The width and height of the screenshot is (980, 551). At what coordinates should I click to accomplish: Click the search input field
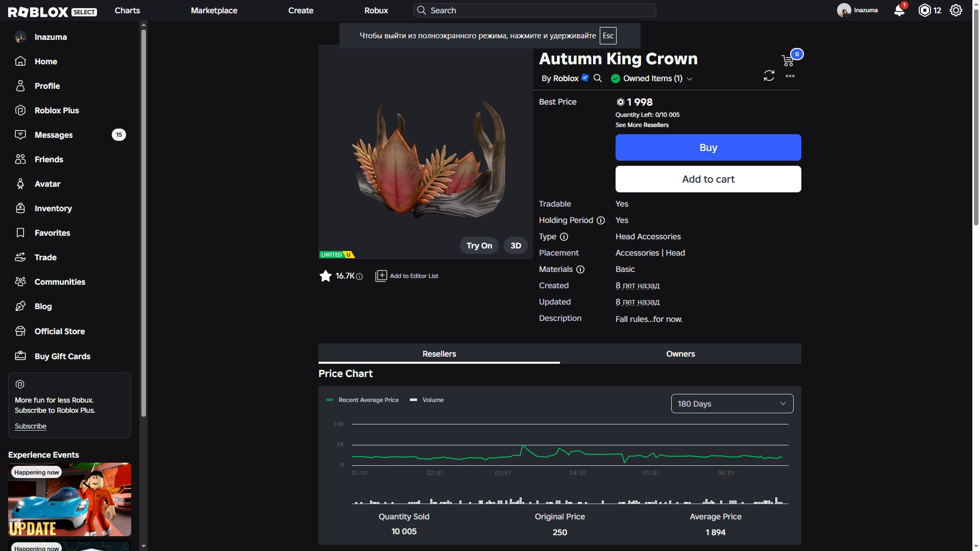coord(534,10)
